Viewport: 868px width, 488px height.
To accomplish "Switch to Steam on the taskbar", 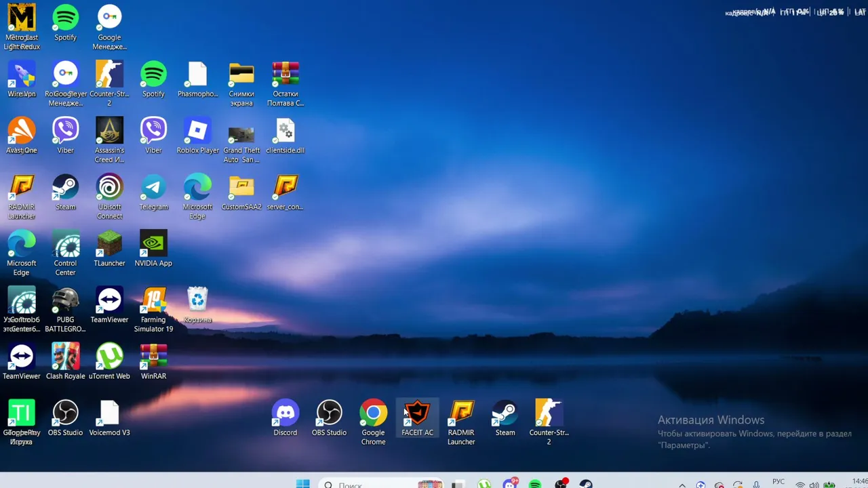I will point(586,484).
